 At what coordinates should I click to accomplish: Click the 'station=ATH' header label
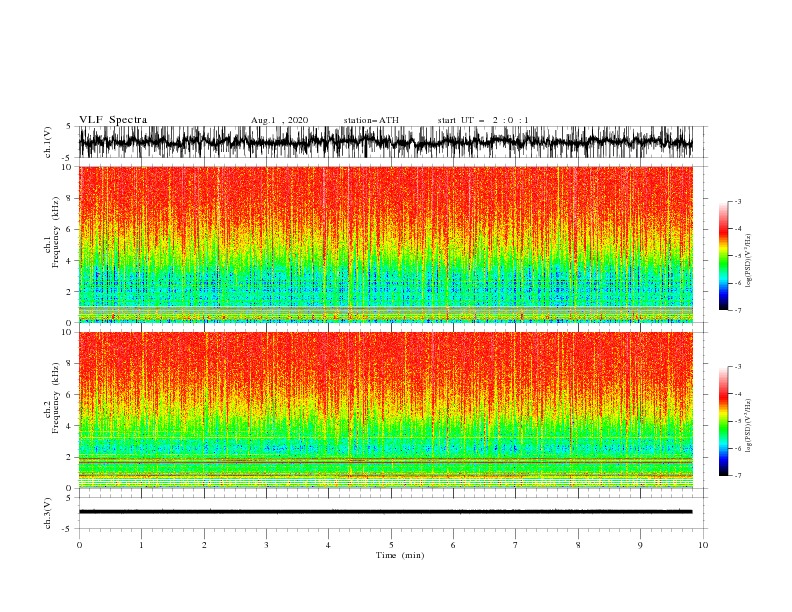point(371,120)
